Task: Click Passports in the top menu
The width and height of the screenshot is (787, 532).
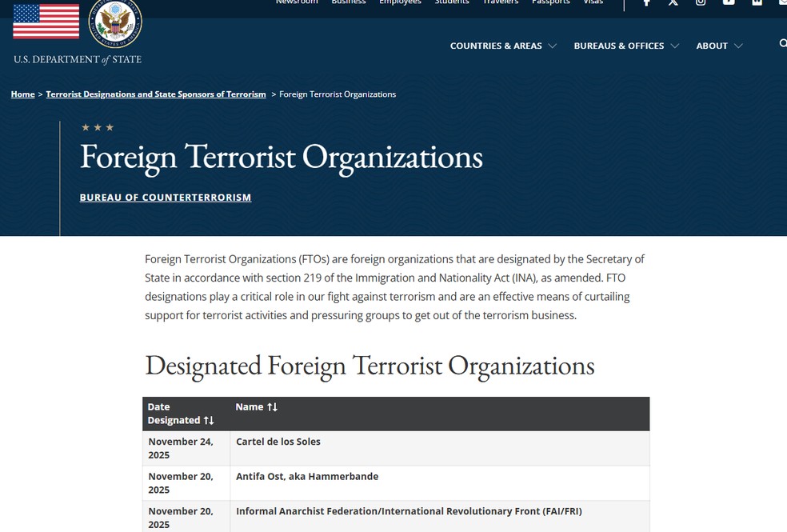Action: pyautogui.click(x=550, y=2)
